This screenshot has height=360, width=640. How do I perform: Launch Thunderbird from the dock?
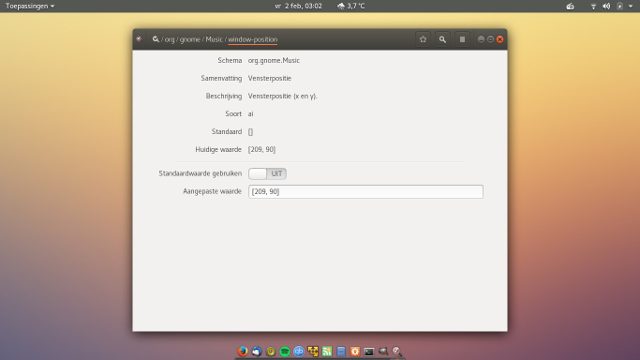coord(256,351)
